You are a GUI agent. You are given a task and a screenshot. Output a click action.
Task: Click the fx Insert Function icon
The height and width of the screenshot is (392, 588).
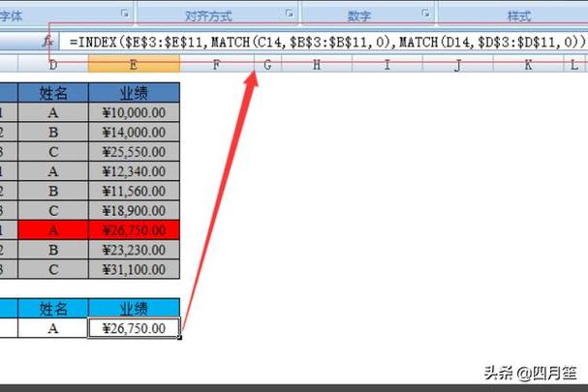(x=46, y=42)
